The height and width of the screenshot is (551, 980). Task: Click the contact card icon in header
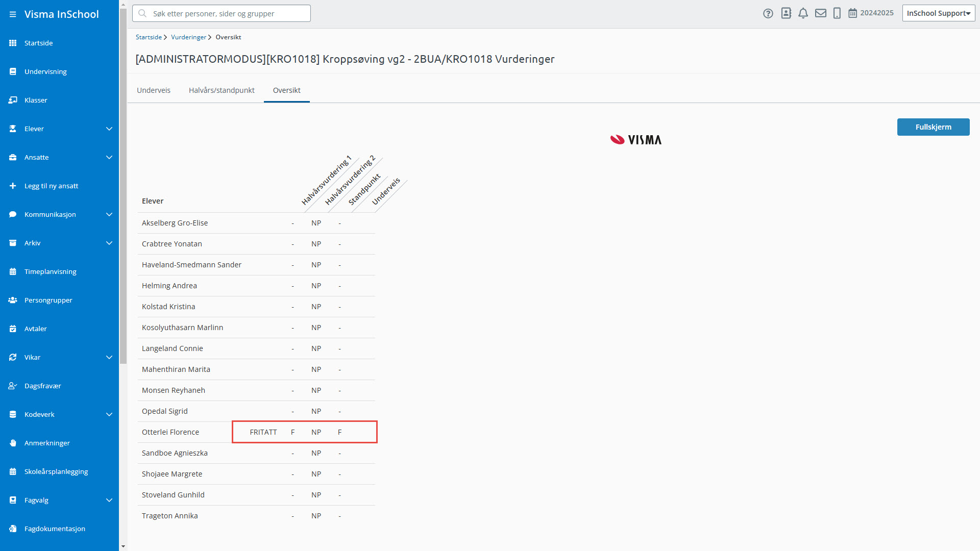786,13
